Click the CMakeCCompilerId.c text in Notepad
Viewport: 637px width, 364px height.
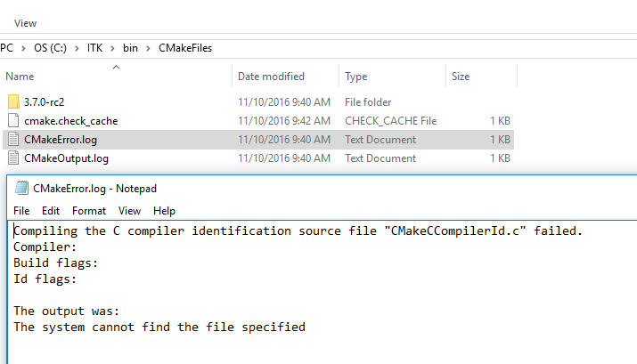point(455,231)
